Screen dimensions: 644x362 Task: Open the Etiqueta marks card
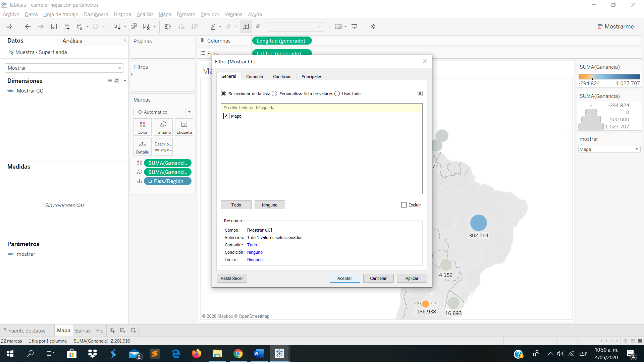[184, 127]
